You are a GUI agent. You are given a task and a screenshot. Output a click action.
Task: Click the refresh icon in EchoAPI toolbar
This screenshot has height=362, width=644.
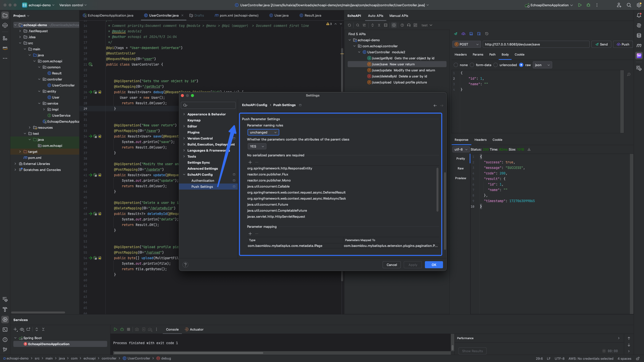pyautogui.click(x=349, y=25)
